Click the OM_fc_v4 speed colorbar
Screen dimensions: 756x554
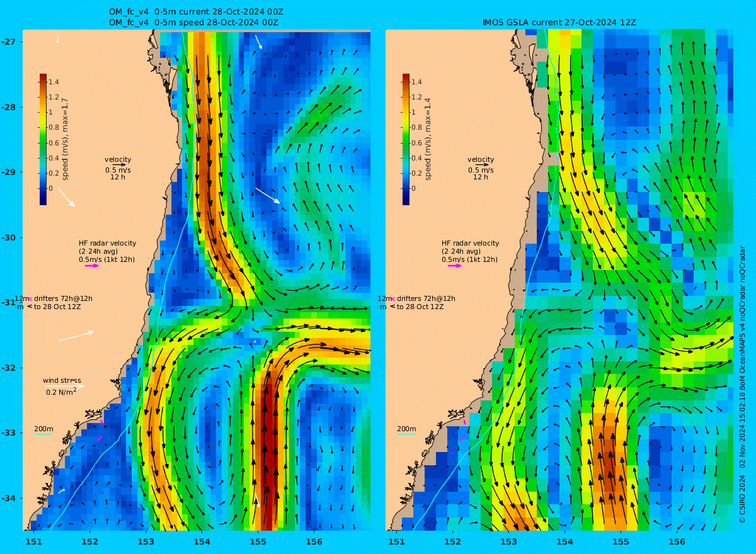point(43,139)
